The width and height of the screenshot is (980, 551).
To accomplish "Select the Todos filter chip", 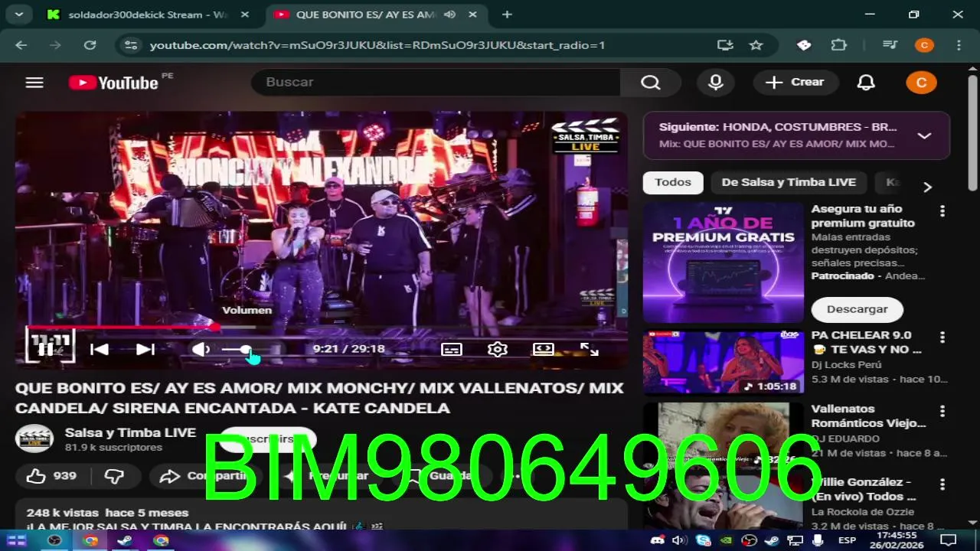I will 673,182.
